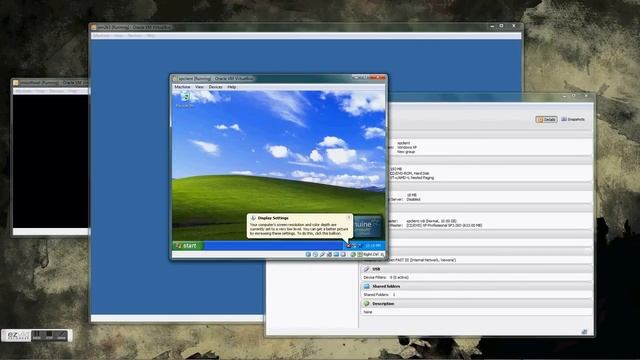This screenshot has height=360, width=640.
Task: Click the USB section header
Action: (x=476, y=269)
